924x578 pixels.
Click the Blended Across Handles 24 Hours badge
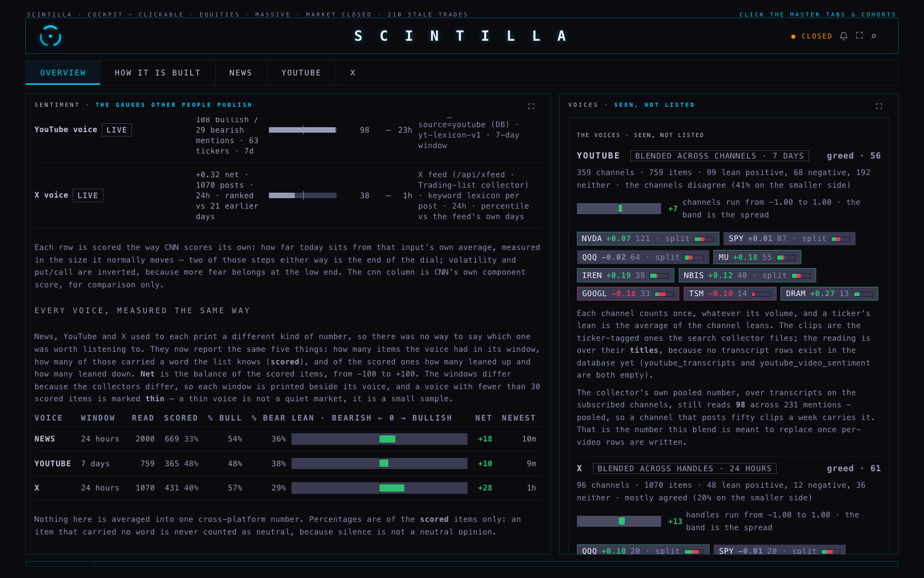coord(684,468)
